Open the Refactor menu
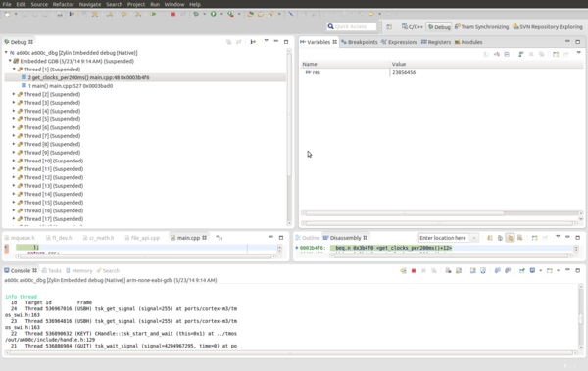Image resolution: width=588 pixels, height=371 pixels. (x=63, y=4)
